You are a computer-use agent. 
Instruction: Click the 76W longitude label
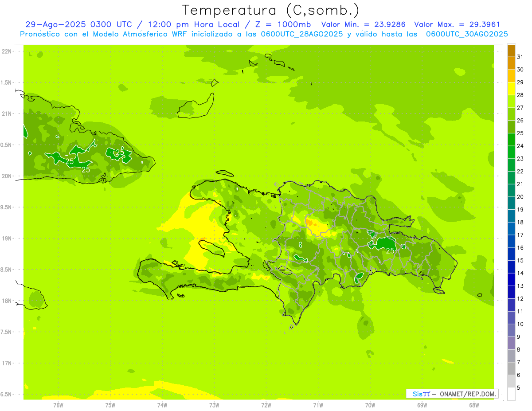click(58, 405)
